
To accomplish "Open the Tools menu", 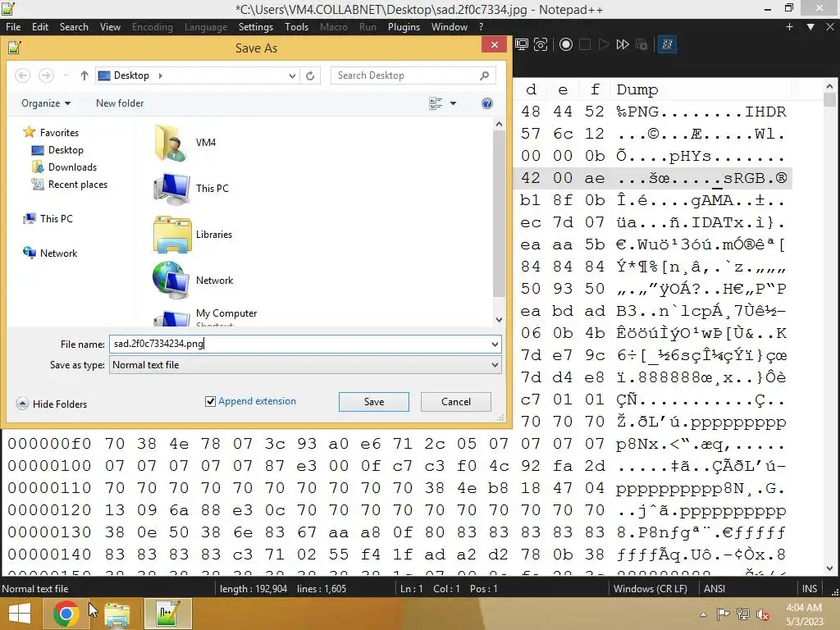I will click(296, 27).
